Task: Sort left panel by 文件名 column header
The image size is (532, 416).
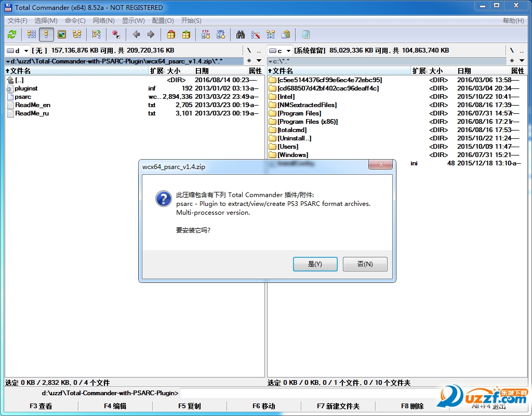Action: (x=77, y=71)
